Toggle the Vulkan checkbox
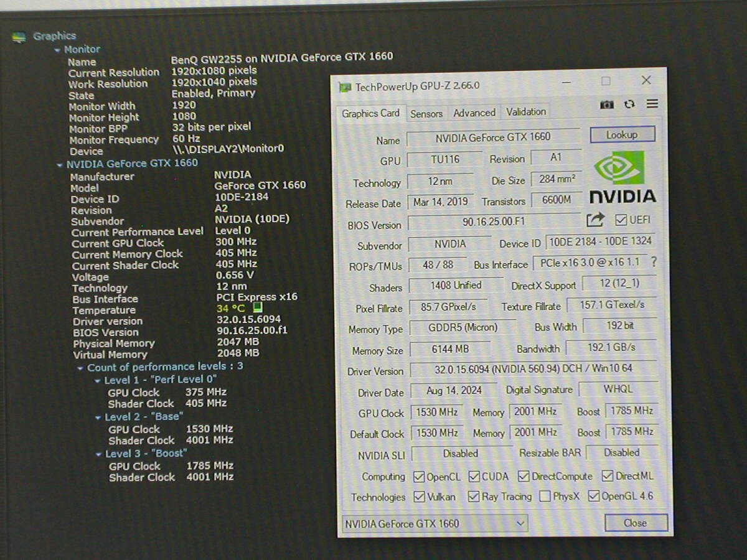747x560 pixels. [x=419, y=497]
